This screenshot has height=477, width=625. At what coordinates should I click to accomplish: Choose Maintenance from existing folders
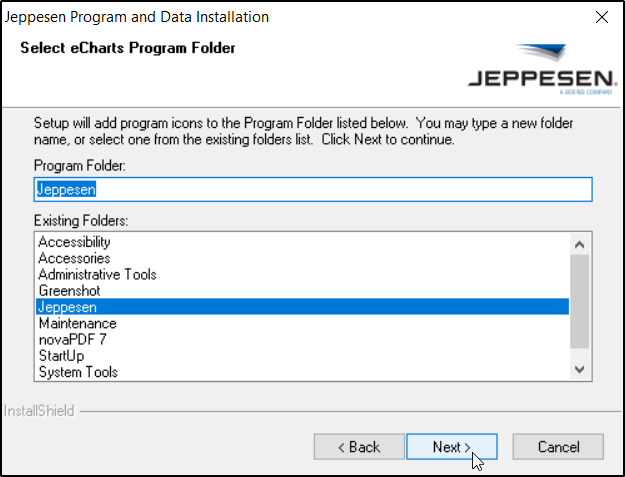[77, 323]
